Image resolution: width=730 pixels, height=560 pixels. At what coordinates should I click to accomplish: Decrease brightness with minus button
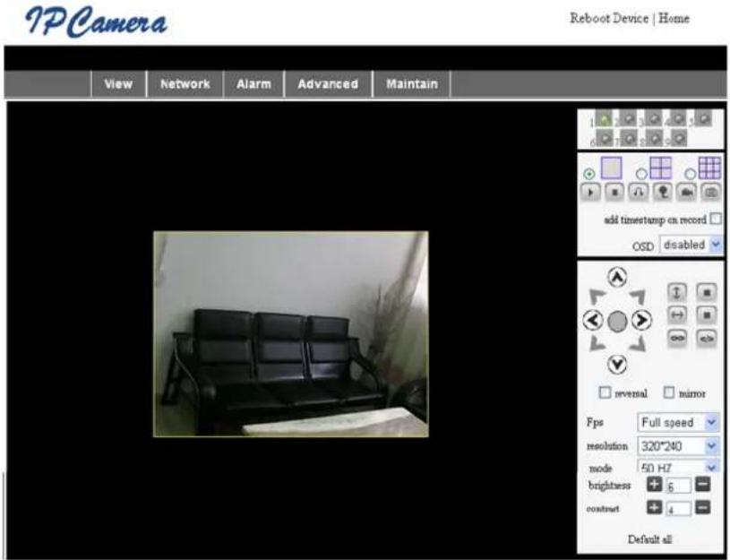coord(703,485)
